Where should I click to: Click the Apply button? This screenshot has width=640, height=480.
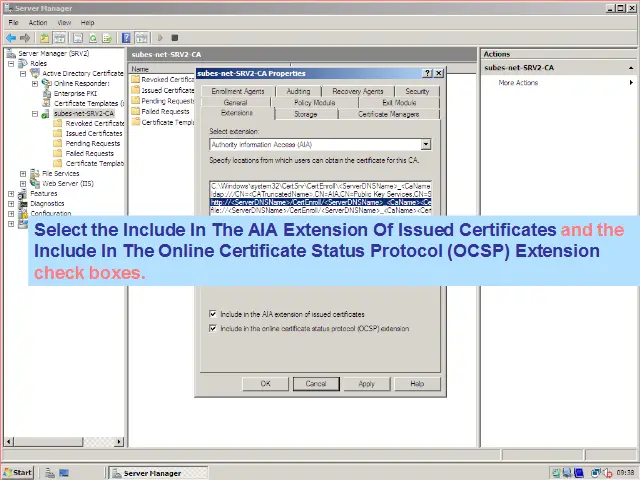366,383
